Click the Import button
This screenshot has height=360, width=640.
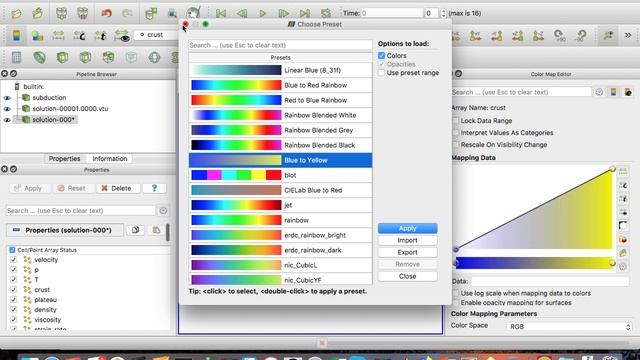click(407, 240)
